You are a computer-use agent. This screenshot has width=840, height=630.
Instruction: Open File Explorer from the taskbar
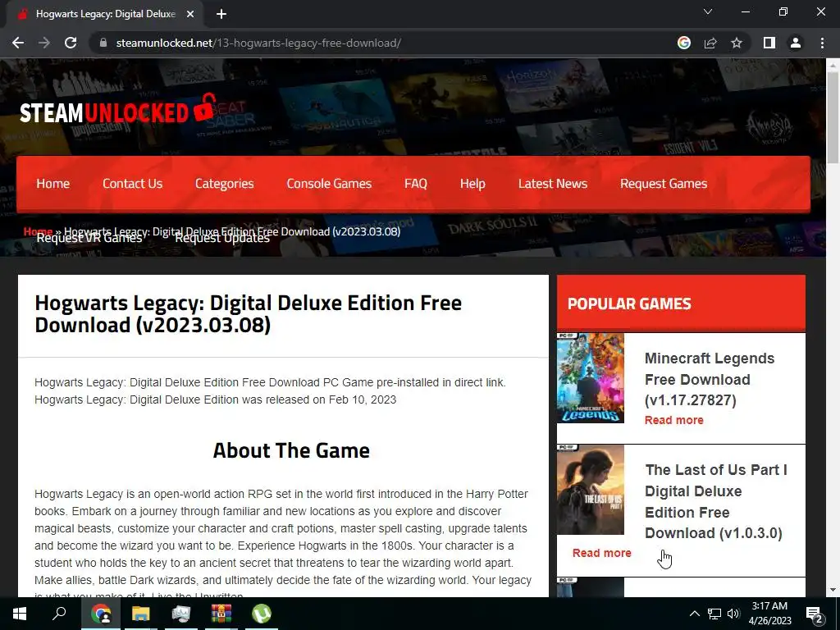[x=140, y=614]
